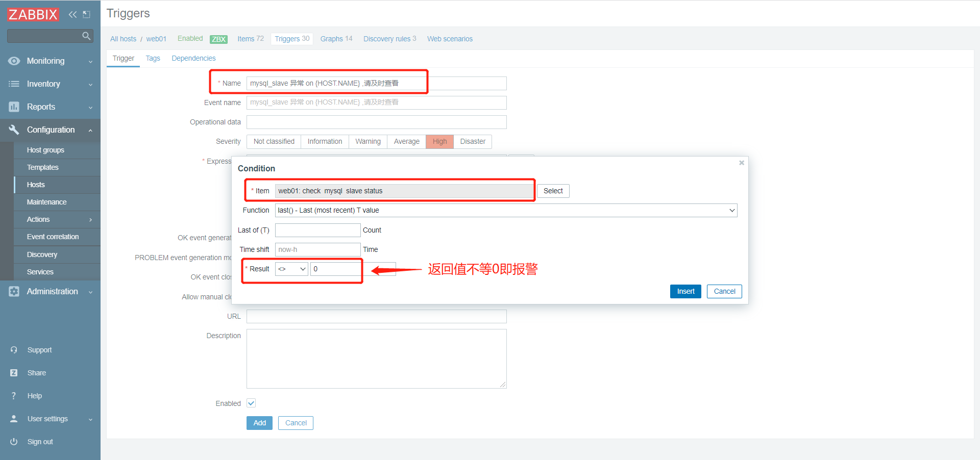980x460 pixels.
Task: Focus the Last of (T) input
Action: point(318,230)
